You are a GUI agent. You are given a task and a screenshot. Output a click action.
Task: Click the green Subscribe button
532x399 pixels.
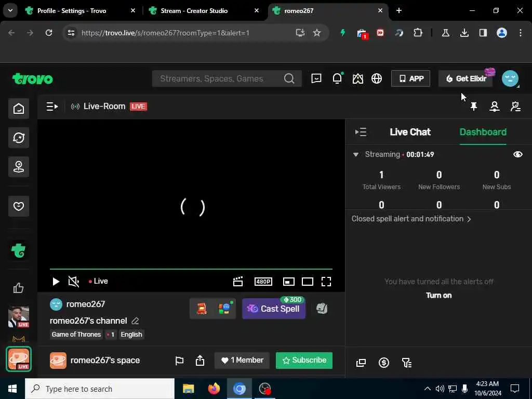pos(304,361)
